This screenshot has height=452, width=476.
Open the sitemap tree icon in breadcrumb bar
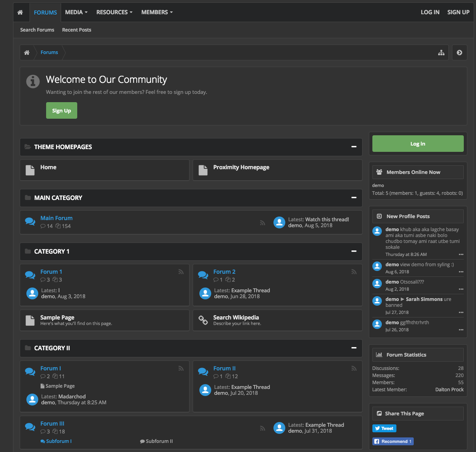[441, 52]
